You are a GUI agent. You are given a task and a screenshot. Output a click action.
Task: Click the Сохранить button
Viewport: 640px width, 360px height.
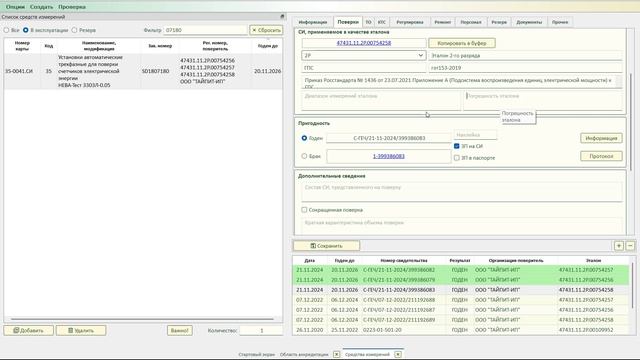327,246
